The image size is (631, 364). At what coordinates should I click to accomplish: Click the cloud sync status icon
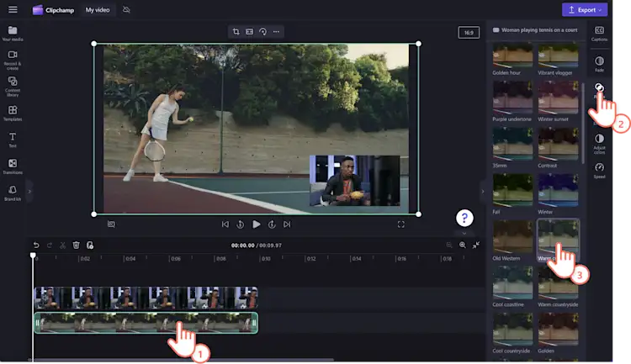[x=126, y=9]
